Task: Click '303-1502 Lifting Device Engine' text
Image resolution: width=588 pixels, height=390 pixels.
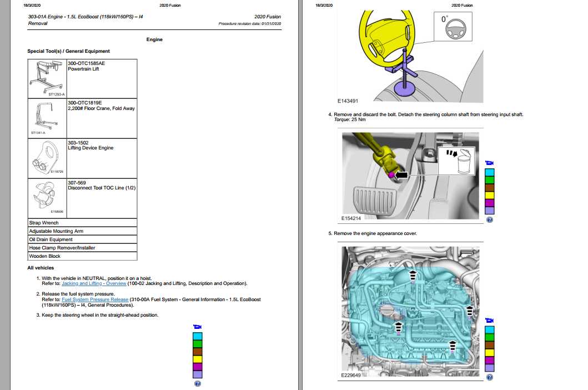Action: (91, 145)
